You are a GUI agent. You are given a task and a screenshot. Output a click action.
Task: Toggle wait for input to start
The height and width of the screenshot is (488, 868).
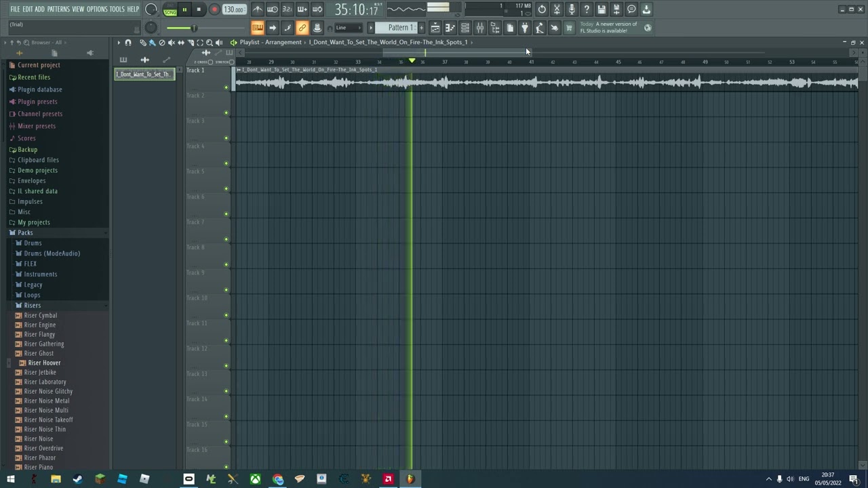[272, 9]
